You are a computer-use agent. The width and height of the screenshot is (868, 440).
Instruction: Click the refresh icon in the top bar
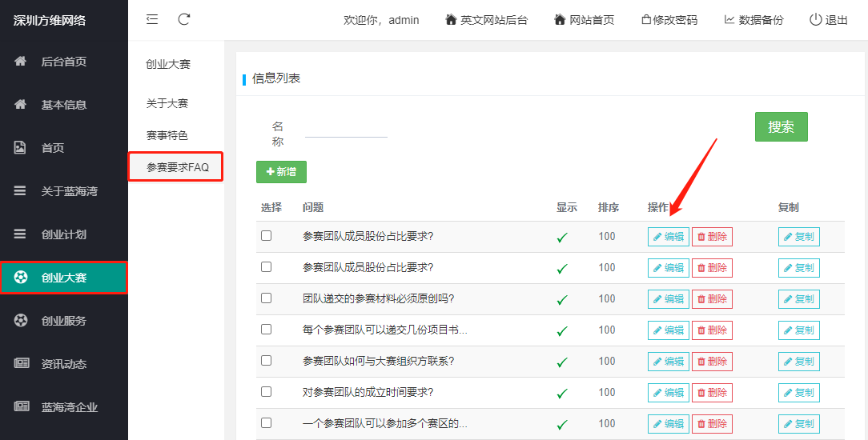point(184,19)
